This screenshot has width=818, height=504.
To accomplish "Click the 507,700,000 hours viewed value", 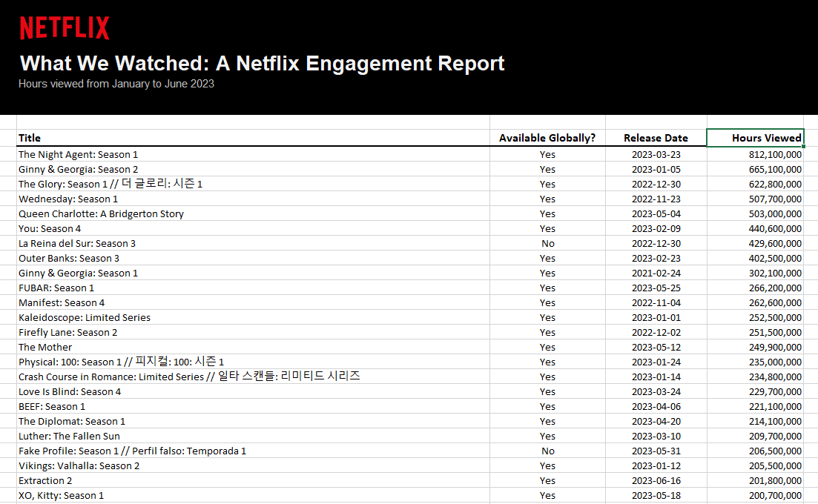I will (775, 199).
